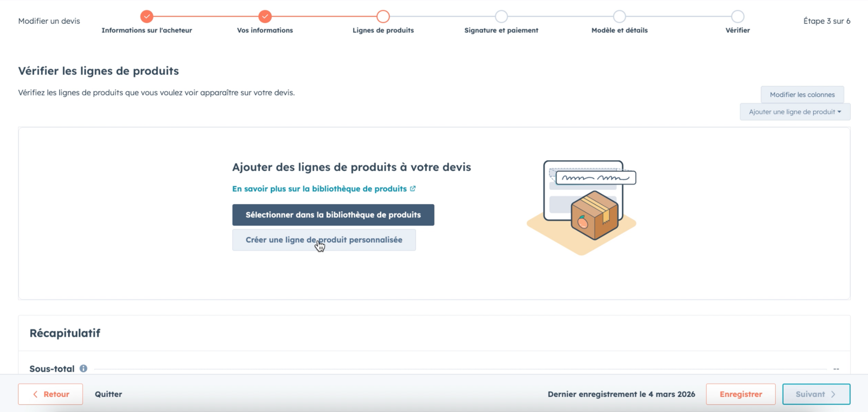
Task: Click the external link icon after bibliothèque de produits
Action: click(413, 188)
